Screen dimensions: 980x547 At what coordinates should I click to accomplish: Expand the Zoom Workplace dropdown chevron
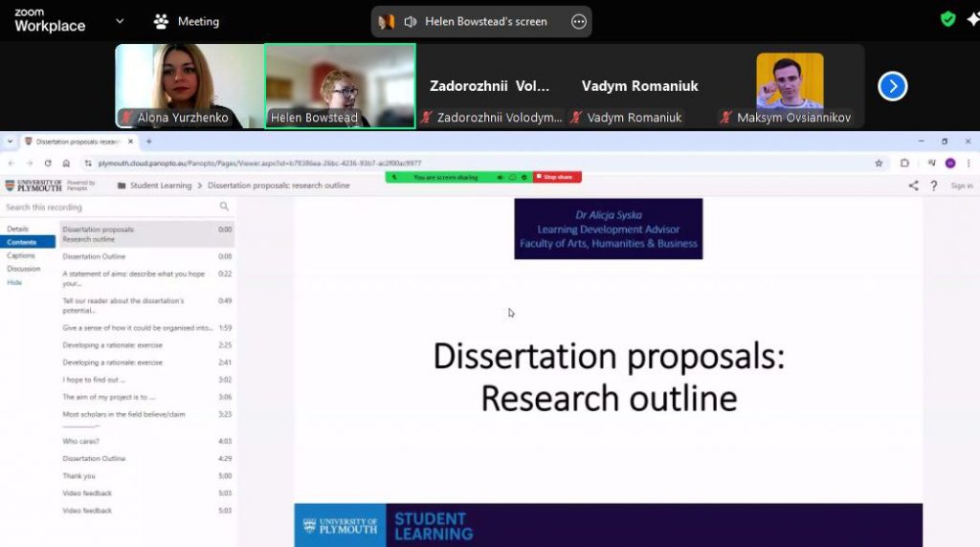(120, 21)
